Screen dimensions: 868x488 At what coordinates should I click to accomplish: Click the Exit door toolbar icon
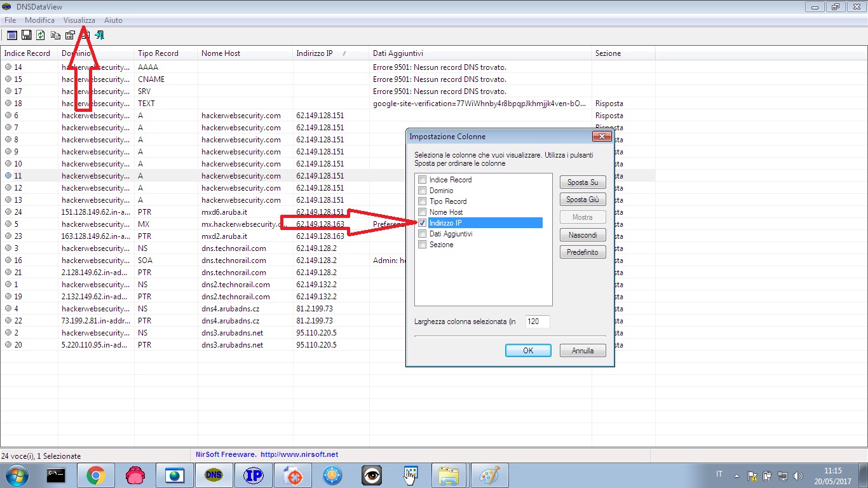(x=100, y=36)
